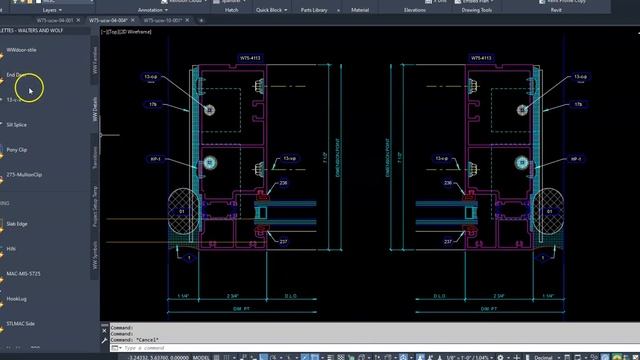
Task: Select the Slab Edge palette tool
Action: click(x=17, y=224)
